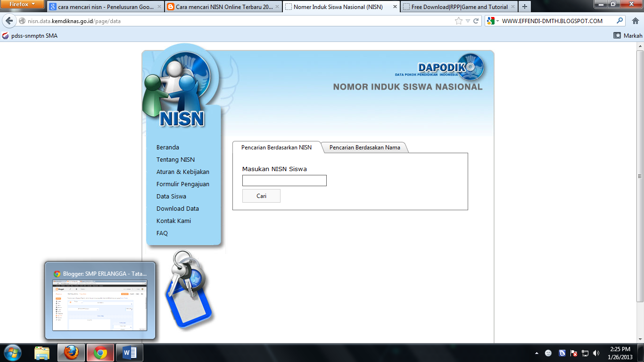Open Windows Explorer from taskbar
The image size is (644, 362).
pos(42,353)
